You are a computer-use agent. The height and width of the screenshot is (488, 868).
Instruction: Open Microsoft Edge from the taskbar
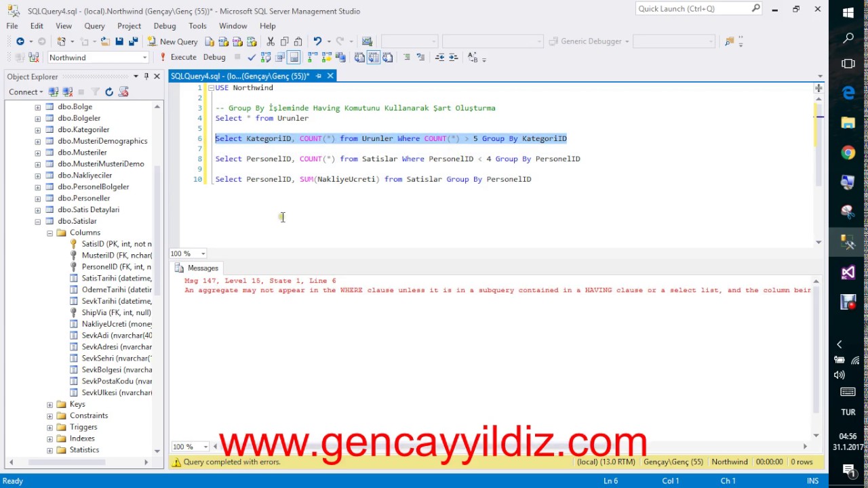tap(848, 92)
